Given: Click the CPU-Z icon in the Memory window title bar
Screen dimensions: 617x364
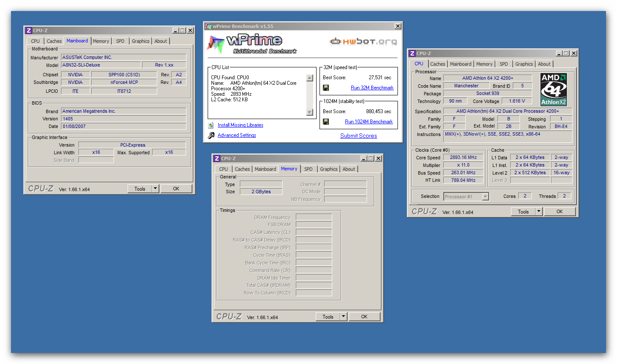Looking at the screenshot, I should pyautogui.click(x=217, y=158).
